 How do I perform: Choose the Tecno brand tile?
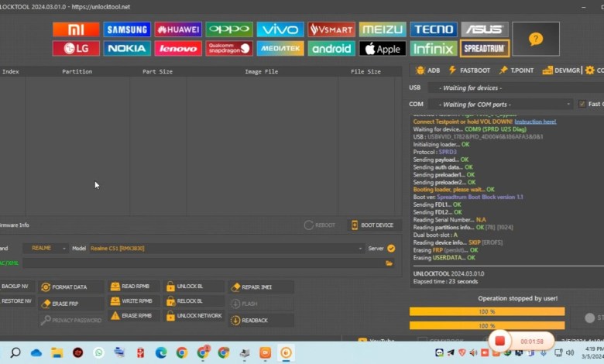coord(434,29)
